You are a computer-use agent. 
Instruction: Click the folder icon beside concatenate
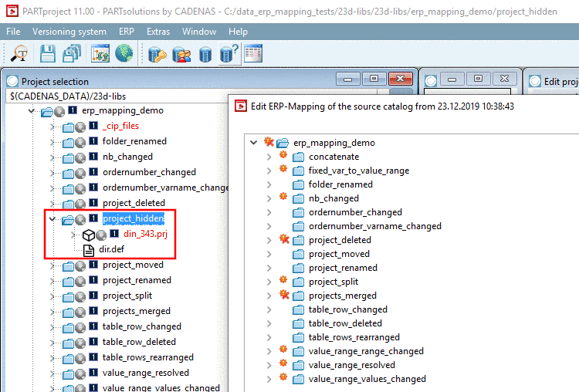298,157
